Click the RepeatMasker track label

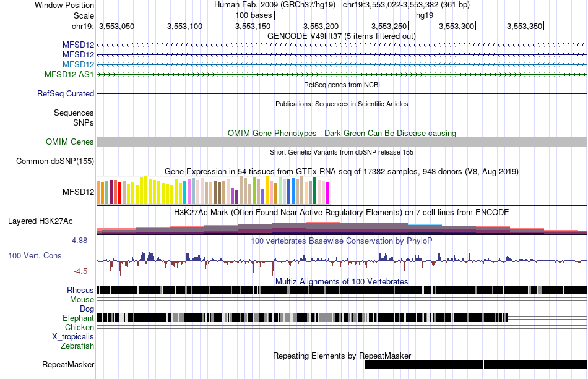click(68, 364)
